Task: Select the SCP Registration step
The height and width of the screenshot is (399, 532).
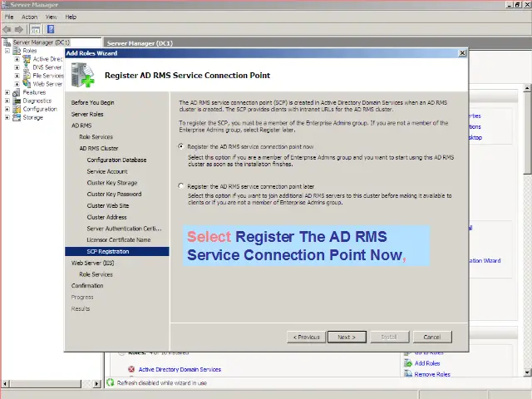Action: pyautogui.click(x=117, y=251)
